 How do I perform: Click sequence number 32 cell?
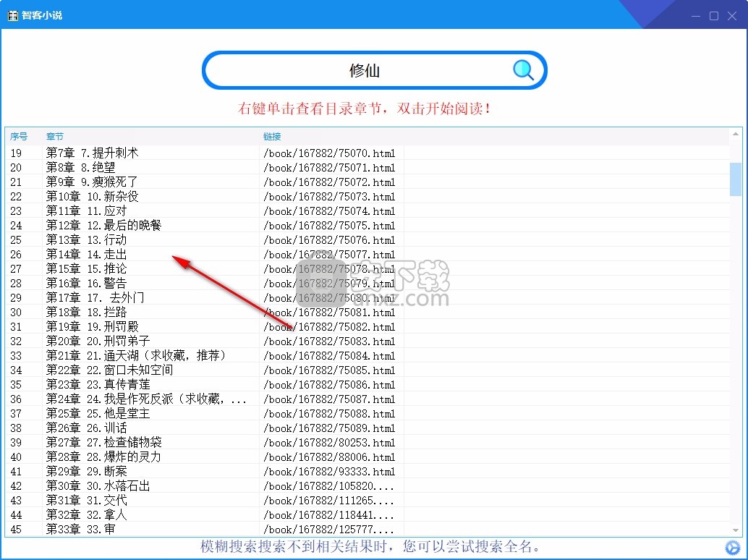click(16, 341)
